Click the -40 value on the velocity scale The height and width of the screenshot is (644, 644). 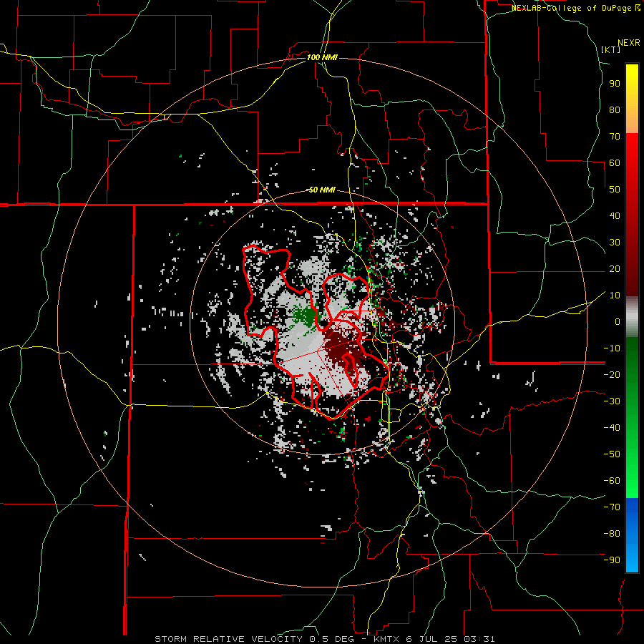click(x=612, y=428)
